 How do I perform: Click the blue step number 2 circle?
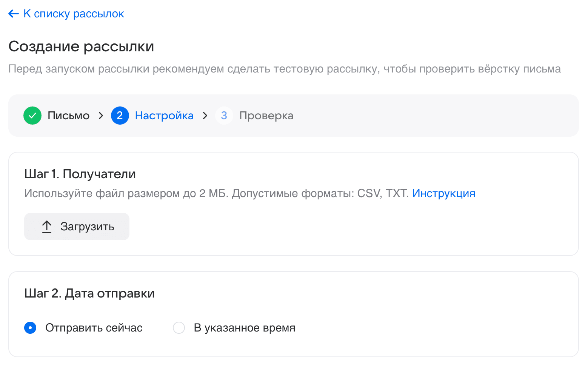[120, 116]
